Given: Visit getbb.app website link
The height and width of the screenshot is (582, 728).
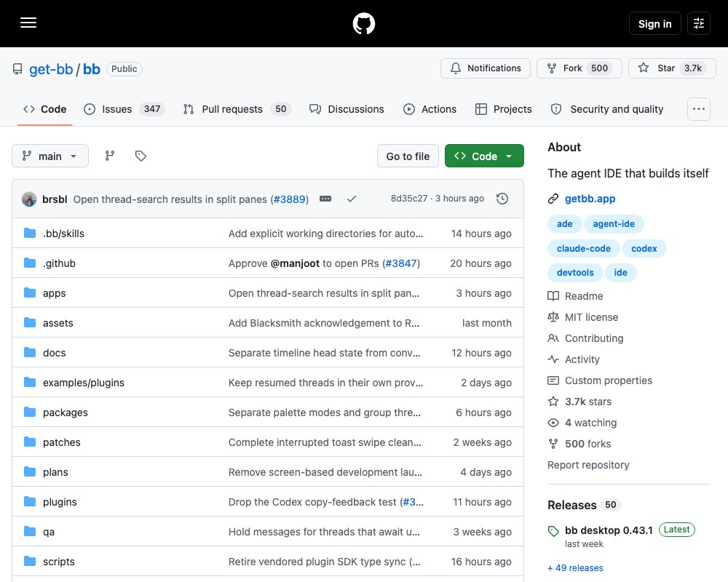Looking at the screenshot, I should (x=590, y=199).
